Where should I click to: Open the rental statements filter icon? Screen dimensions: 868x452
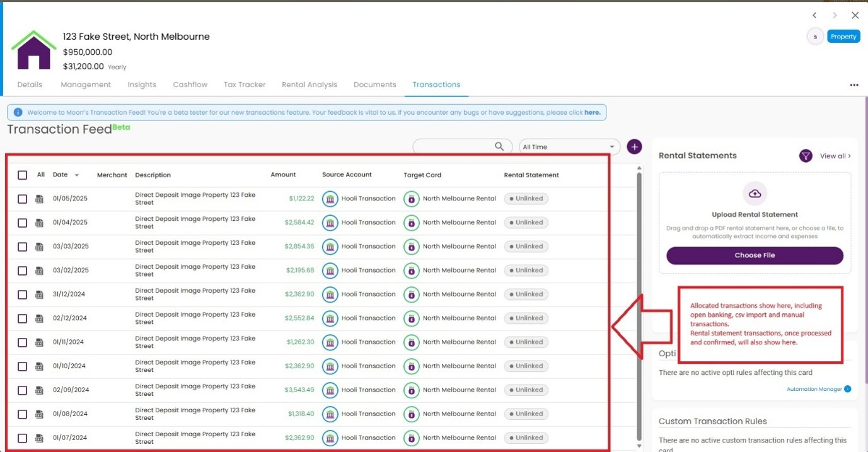(x=806, y=156)
